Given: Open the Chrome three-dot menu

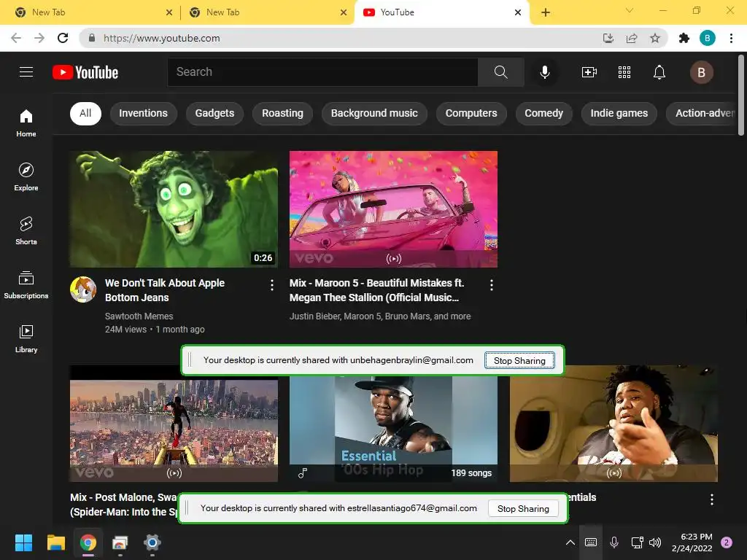Looking at the screenshot, I should [731, 38].
